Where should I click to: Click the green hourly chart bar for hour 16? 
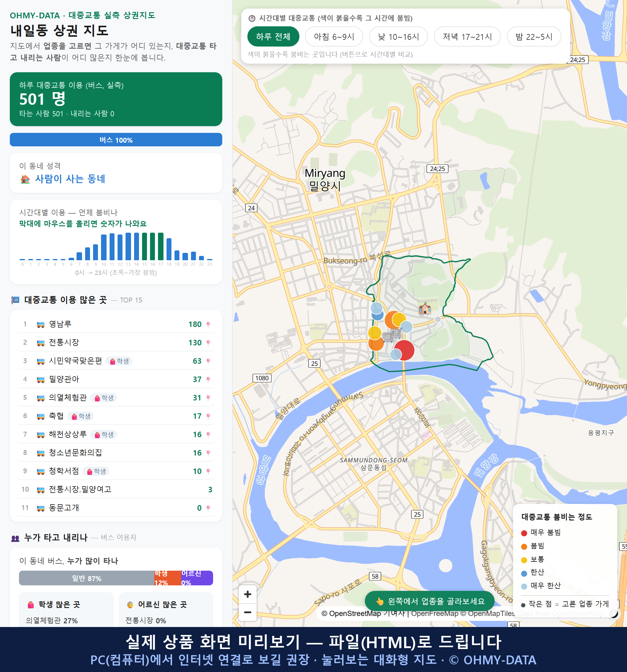pyautogui.click(x=152, y=246)
